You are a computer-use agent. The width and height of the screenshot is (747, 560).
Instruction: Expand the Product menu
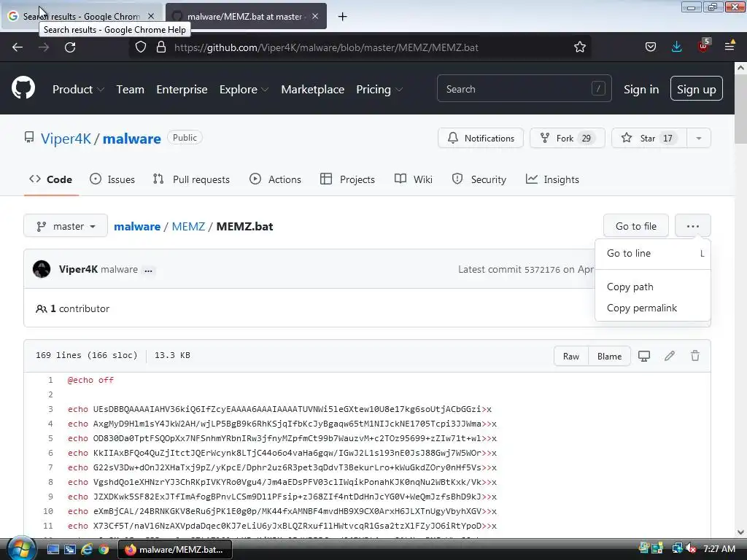tap(78, 90)
